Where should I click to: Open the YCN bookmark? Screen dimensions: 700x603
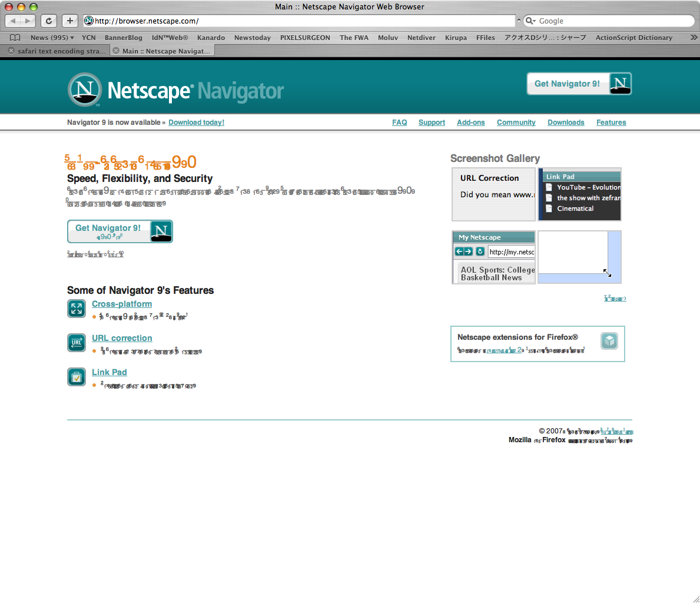coord(89,38)
